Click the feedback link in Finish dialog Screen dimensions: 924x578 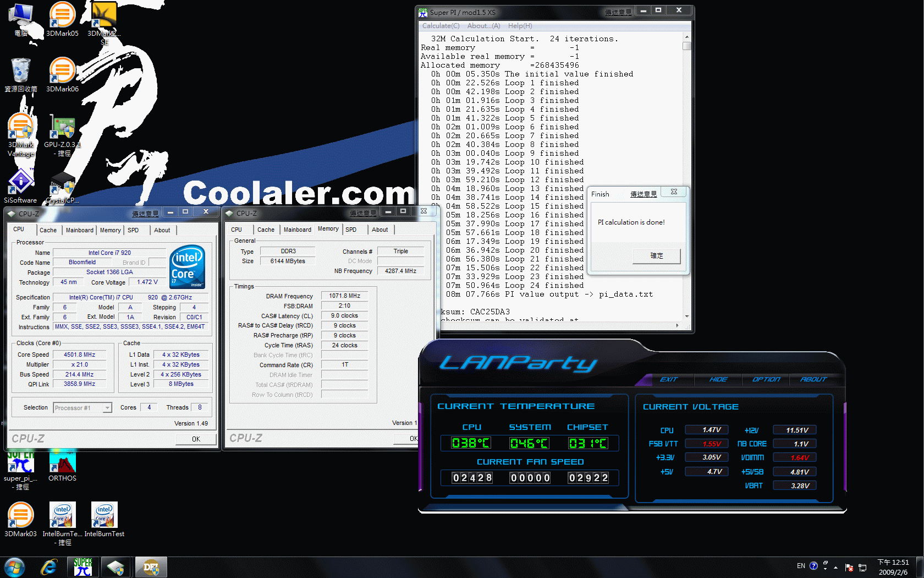(x=643, y=194)
